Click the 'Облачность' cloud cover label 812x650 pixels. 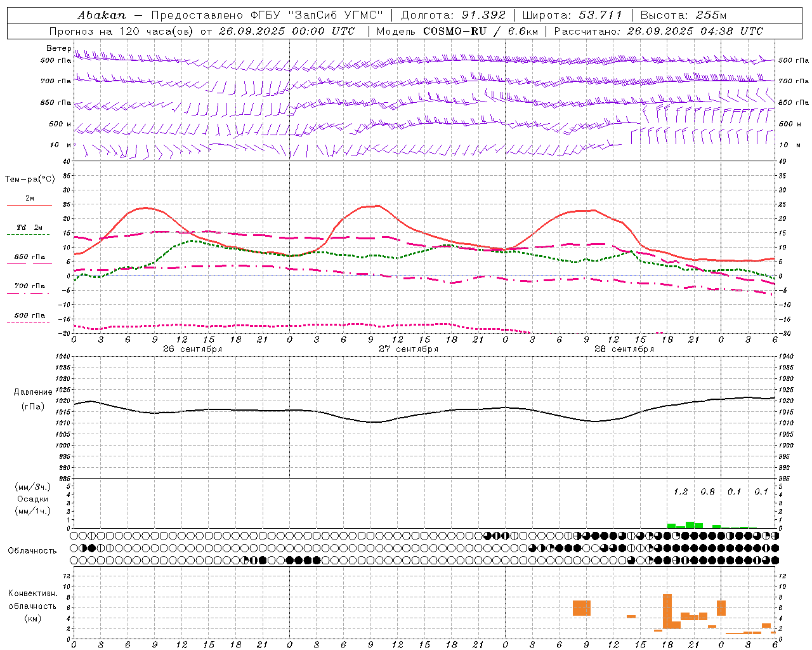(x=32, y=551)
